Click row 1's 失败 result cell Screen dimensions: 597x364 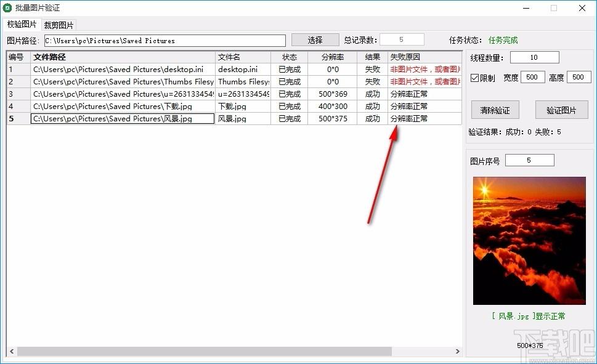coord(372,70)
